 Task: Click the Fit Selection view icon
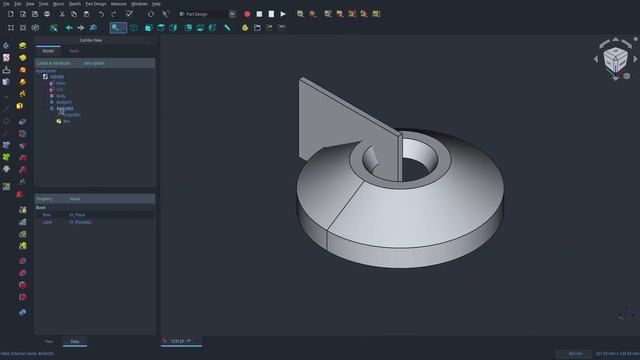[23, 28]
